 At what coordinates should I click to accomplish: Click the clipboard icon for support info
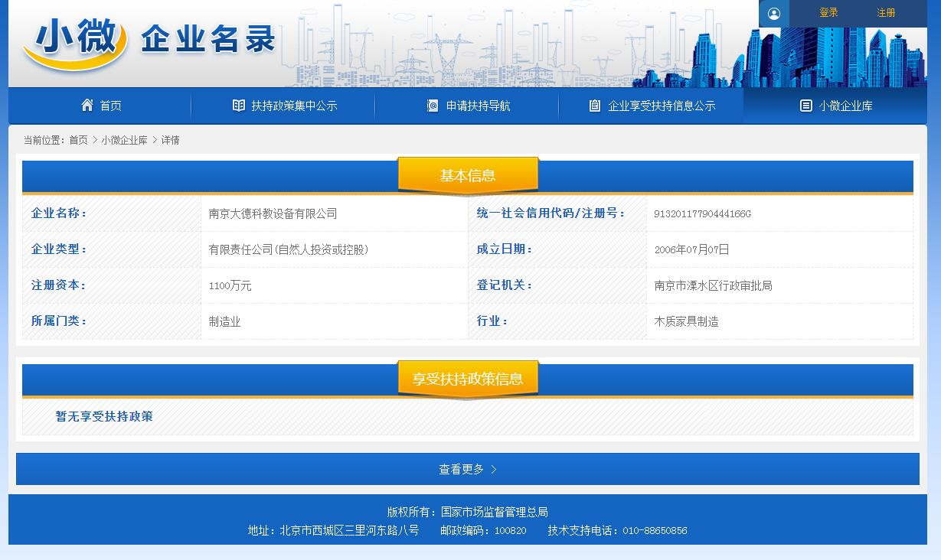595,106
